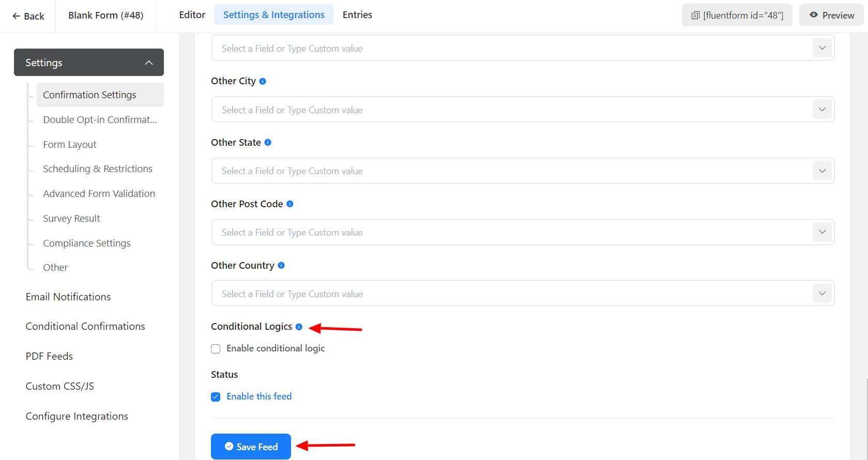Open Email Notifications settings
The image size is (868, 460).
point(68,297)
